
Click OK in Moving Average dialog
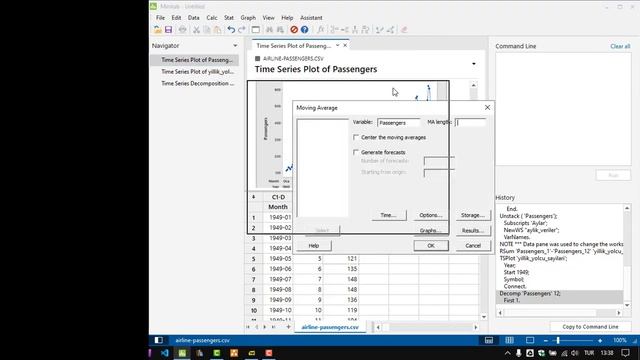coord(431,245)
